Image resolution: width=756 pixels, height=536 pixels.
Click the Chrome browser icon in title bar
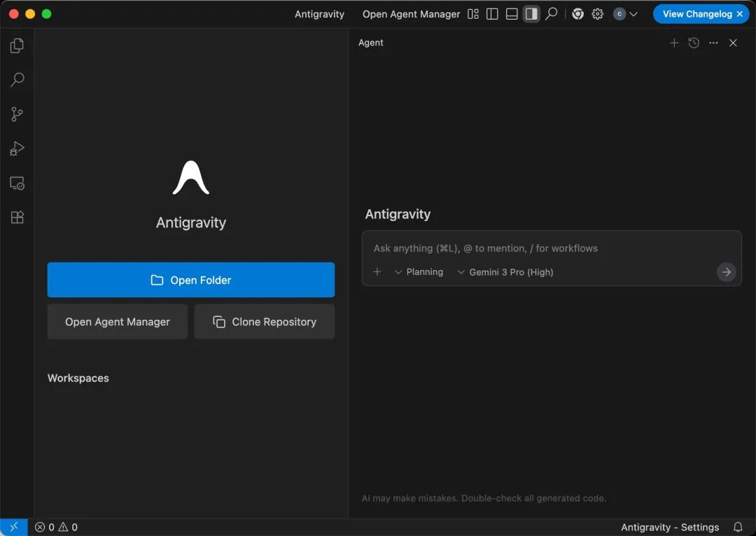coord(577,14)
